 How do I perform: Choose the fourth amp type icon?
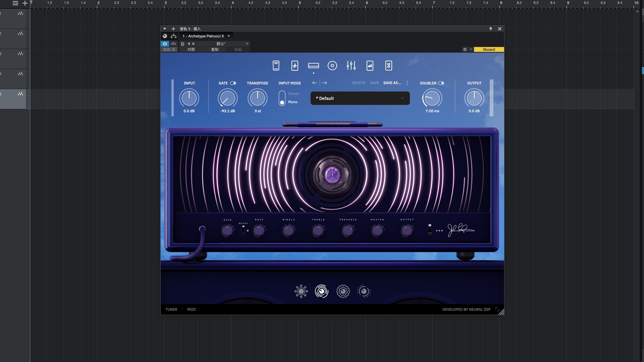pos(364,291)
